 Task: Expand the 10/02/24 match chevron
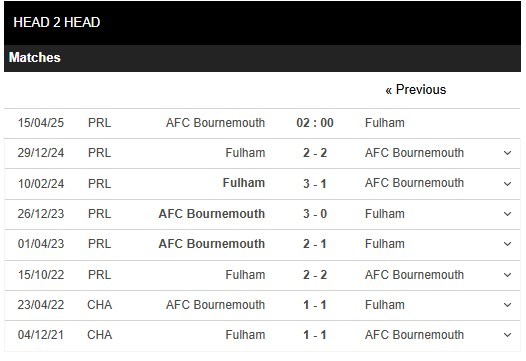click(x=507, y=184)
